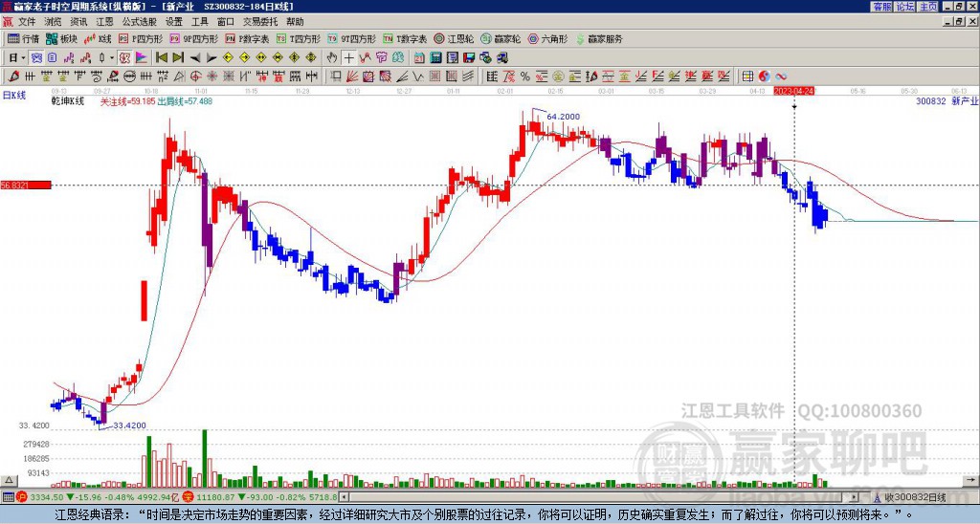Click the percent % tool icon
This screenshot has height=524, width=980.
coord(525,76)
